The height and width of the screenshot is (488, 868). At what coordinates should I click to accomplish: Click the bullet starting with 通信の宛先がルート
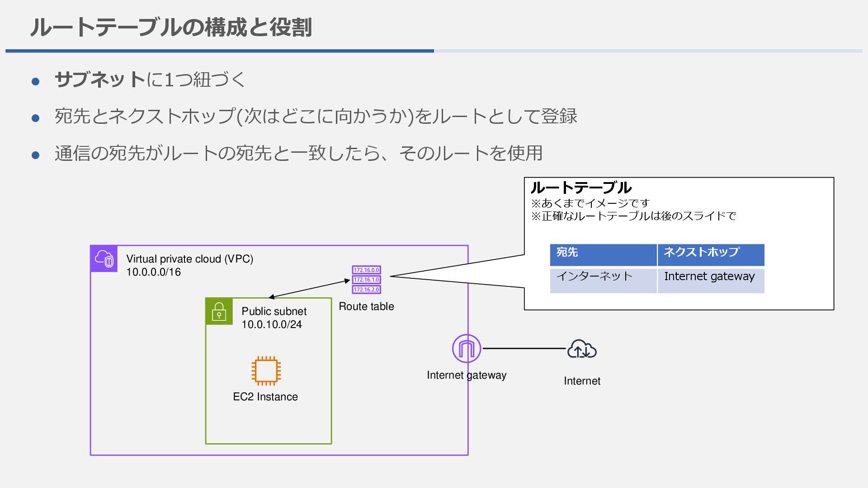(298, 153)
